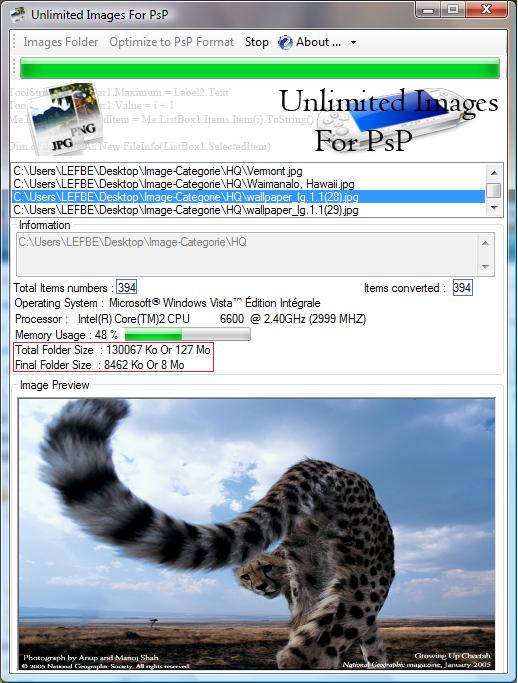Image resolution: width=518 pixels, height=683 pixels.
Task: Click the About globe icon in toolbar
Action: pos(285,42)
